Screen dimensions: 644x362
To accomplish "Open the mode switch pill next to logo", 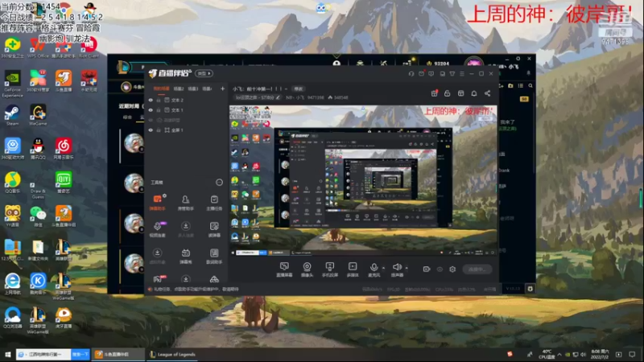I will coord(204,73).
